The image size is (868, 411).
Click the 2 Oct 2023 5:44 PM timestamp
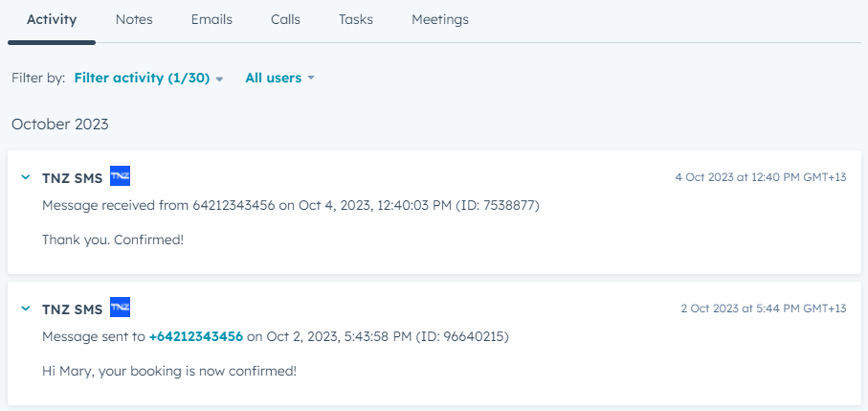pos(763,308)
